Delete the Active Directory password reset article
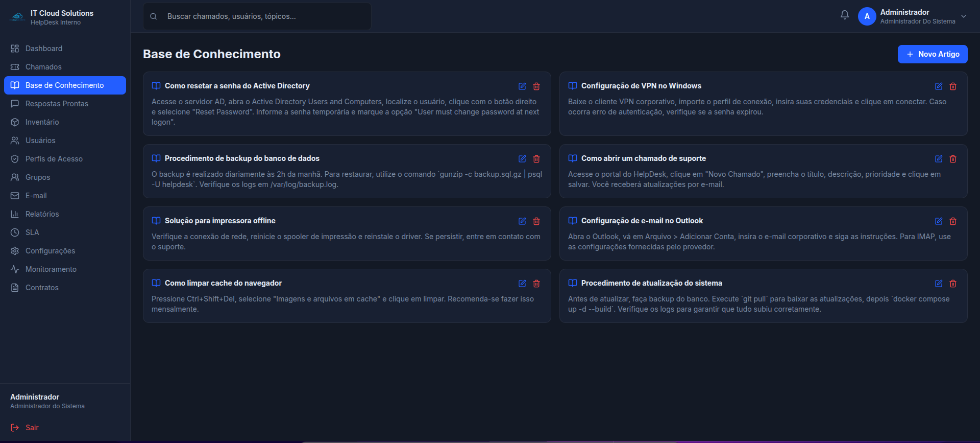980x443 pixels. (536, 86)
